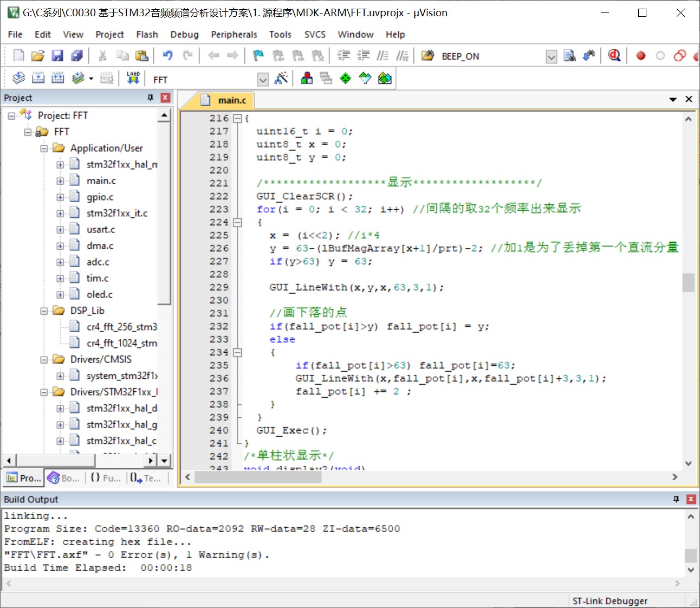The height and width of the screenshot is (608, 700).
Task: Pin the Build Output panel
Action: [x=676, y=499]
